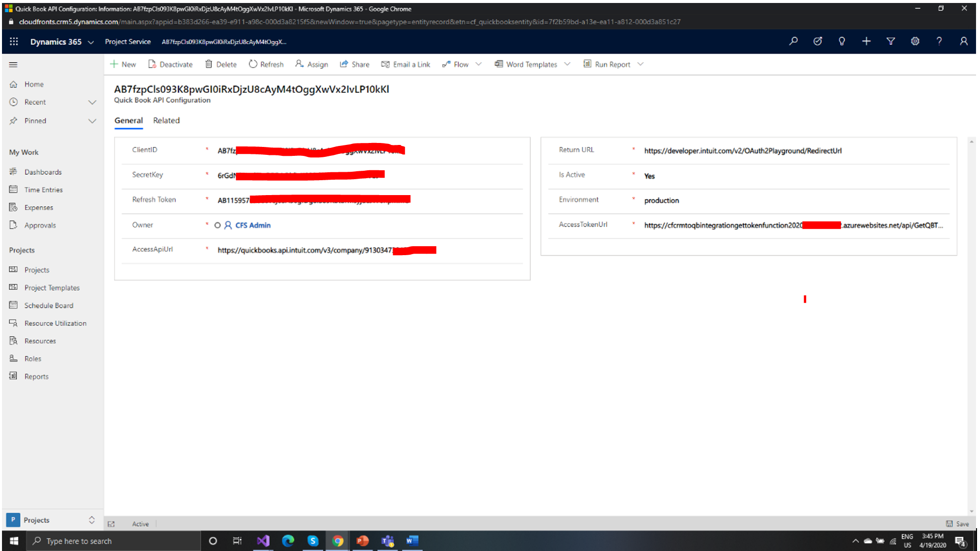The width and height of the screenshot is (980, 551).
Task: Click the search magnifier in the top bar
Action: click(x=793, y=41)
